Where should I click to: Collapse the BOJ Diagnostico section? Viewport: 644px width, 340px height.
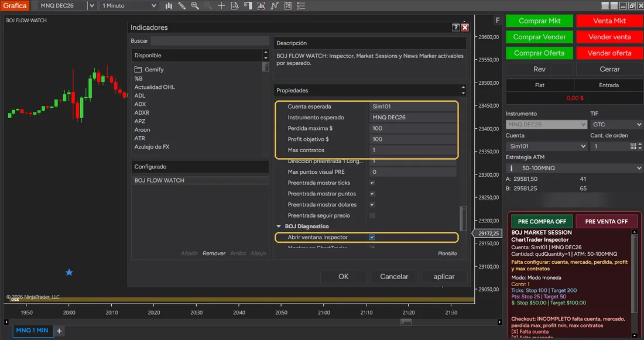(279, 226)
